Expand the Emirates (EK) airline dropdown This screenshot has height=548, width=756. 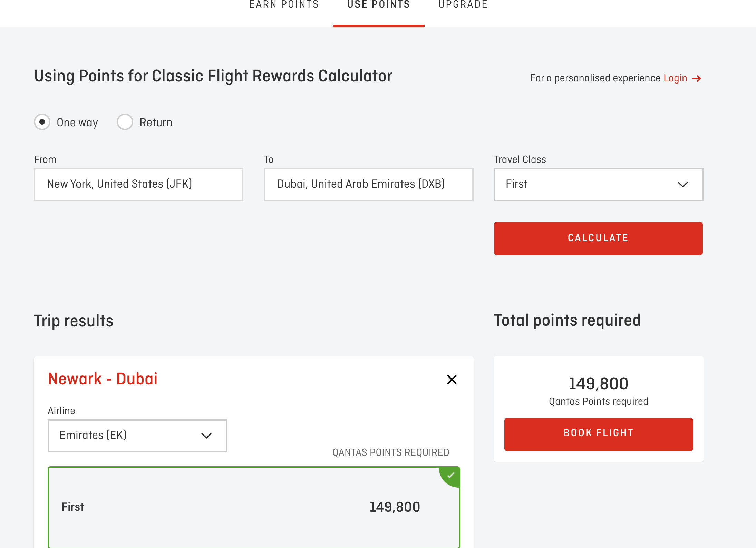[x=137, y=436]
